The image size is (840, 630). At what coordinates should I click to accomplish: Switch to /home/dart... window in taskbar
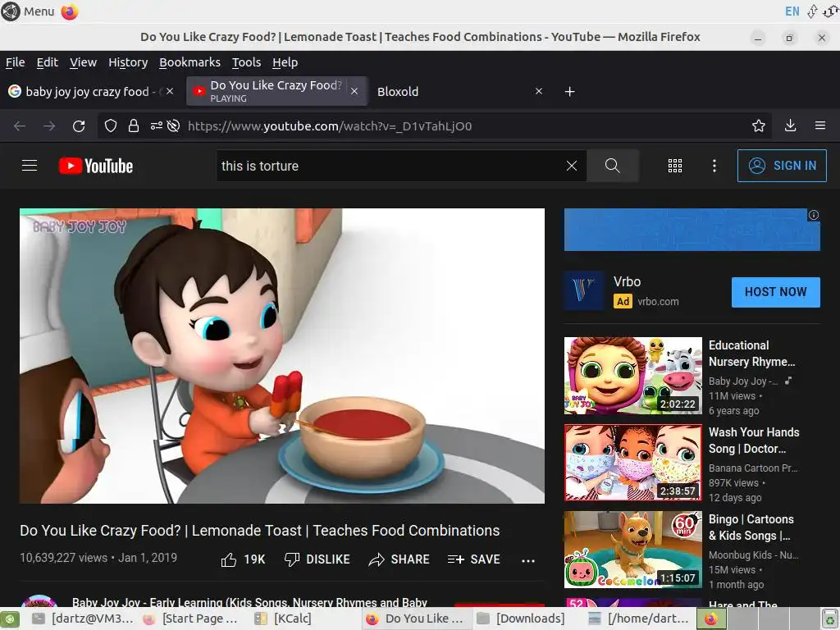point(638,619)
